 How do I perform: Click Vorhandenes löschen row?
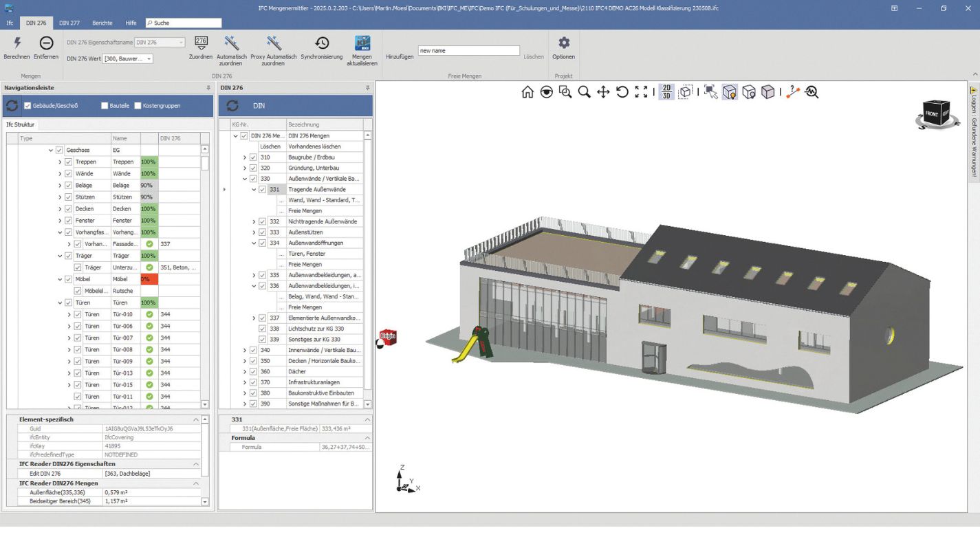click(324, 146)
